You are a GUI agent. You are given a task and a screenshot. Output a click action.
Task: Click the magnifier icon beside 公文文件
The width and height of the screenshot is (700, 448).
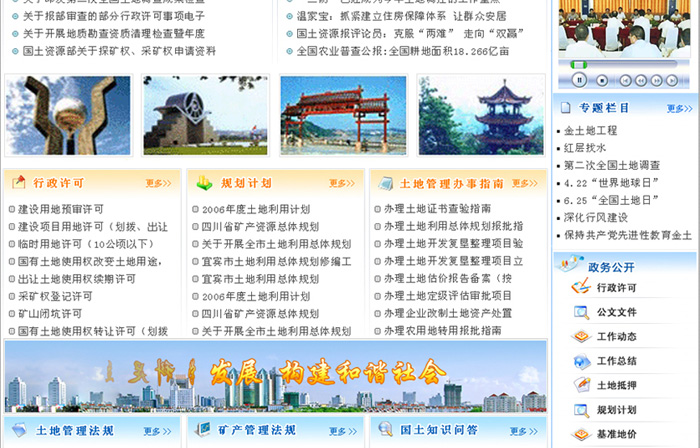pos(581,312)
